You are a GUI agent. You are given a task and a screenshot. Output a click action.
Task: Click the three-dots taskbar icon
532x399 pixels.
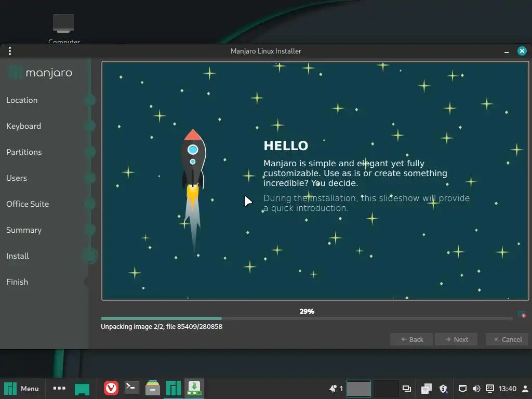point(59,388)
